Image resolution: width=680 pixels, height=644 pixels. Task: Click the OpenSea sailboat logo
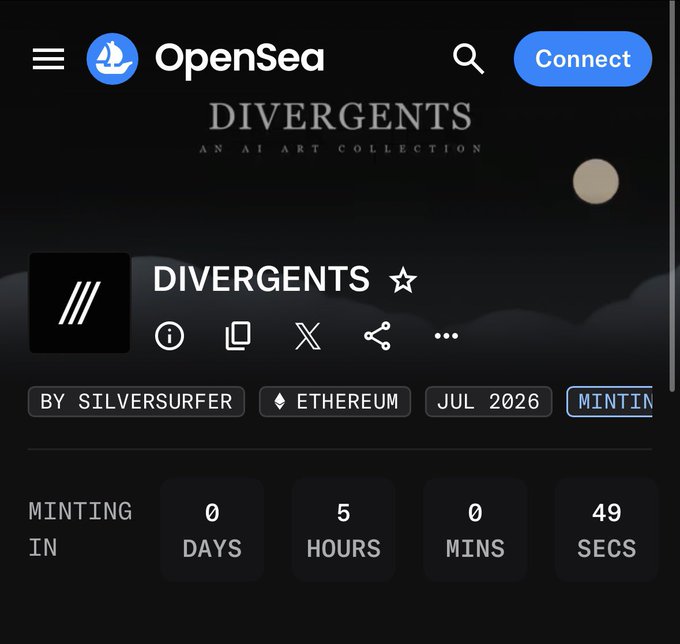pyautogui.click(x=112, y=59)
